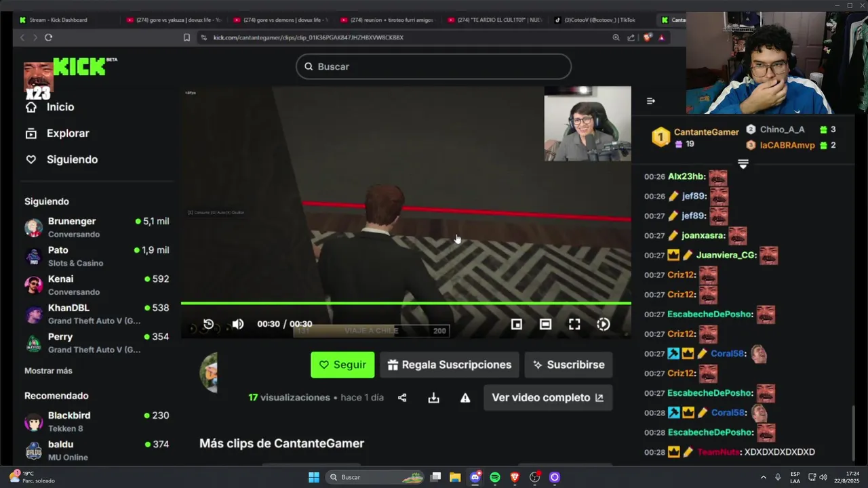Image resolution: width=868 pixels, height=488 pixels.
Task: Expand the list with Mostrar más
Action: pos(48,371)
